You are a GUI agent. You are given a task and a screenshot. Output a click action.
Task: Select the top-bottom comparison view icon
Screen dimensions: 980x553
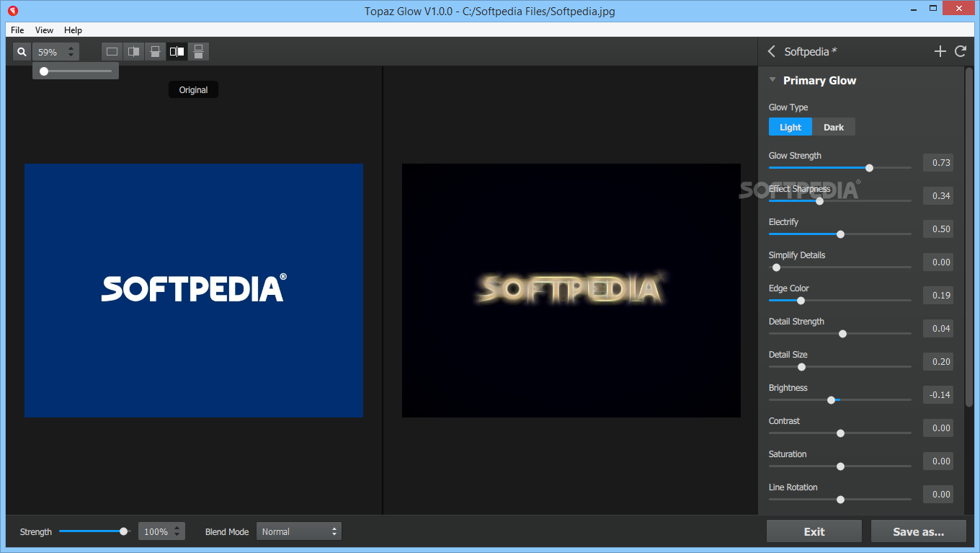point(198,52)
